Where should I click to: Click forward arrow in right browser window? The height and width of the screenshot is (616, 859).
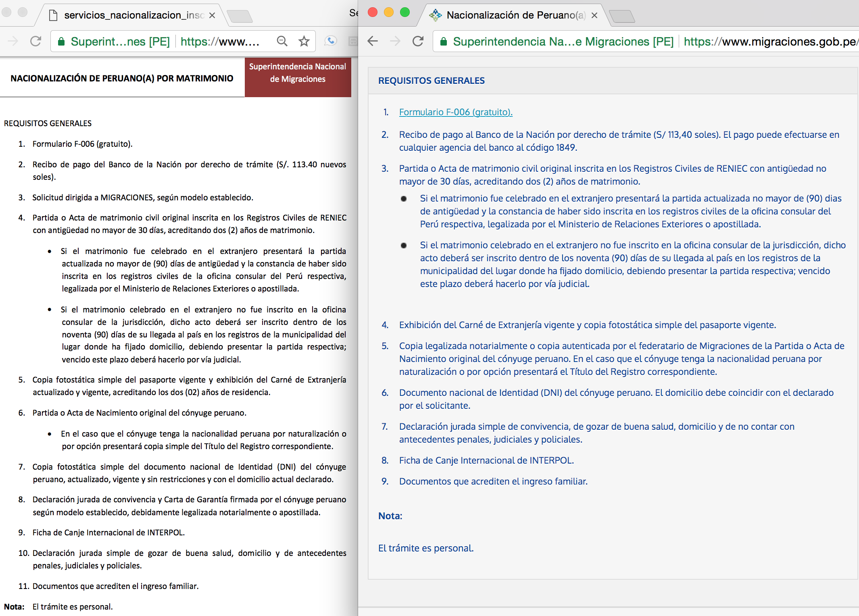click(x=396, y=41)
